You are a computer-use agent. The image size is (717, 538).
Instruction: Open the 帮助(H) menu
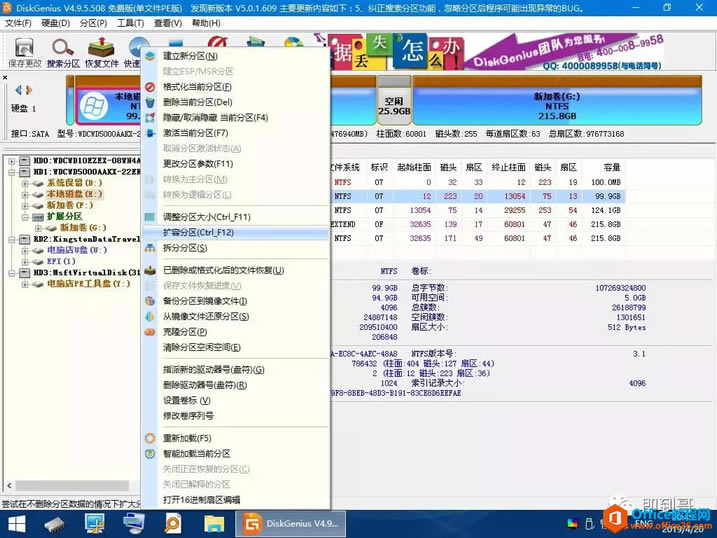pos(205,23)
